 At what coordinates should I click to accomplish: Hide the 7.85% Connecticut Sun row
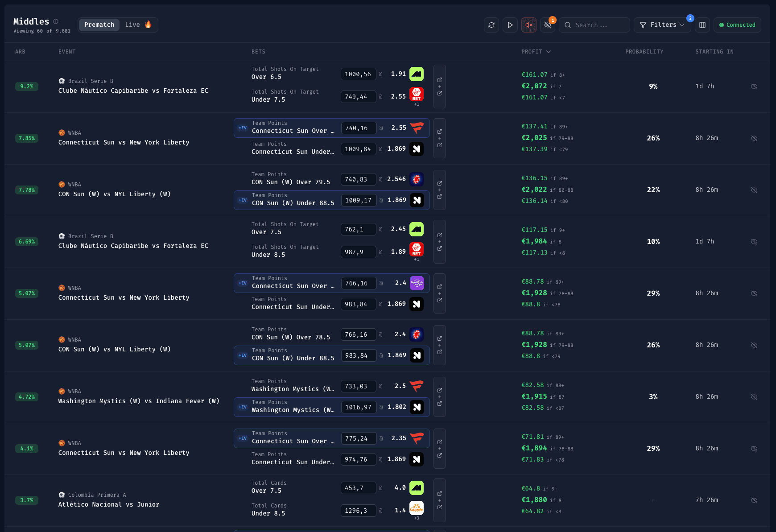tap(754, 138)
